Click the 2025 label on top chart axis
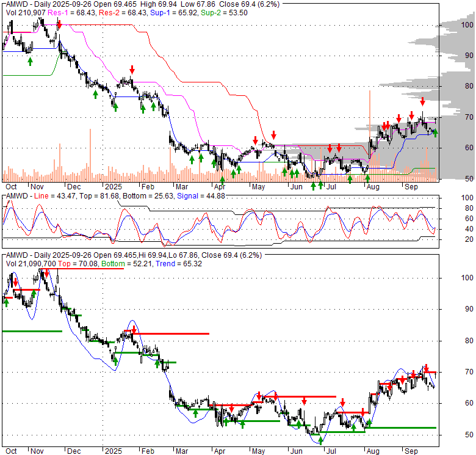Screen dimensions: 476x455 (114, 187)
